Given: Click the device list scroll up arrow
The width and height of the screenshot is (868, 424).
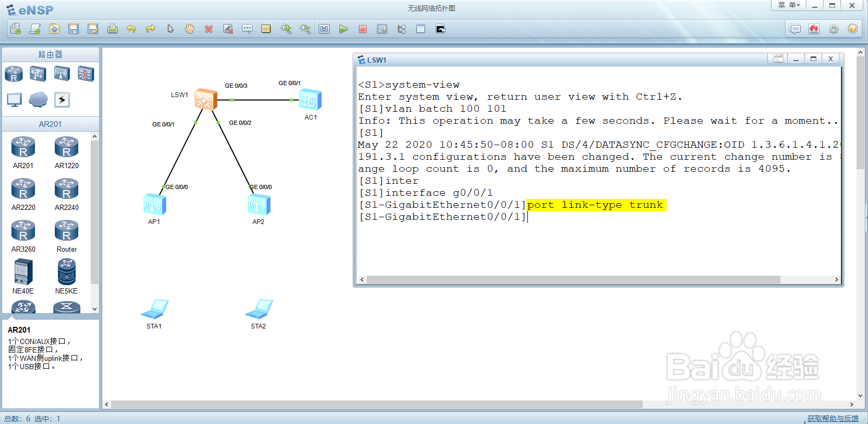Looking at the screenshot, I should pyautogui.click(x=94, y=137).
